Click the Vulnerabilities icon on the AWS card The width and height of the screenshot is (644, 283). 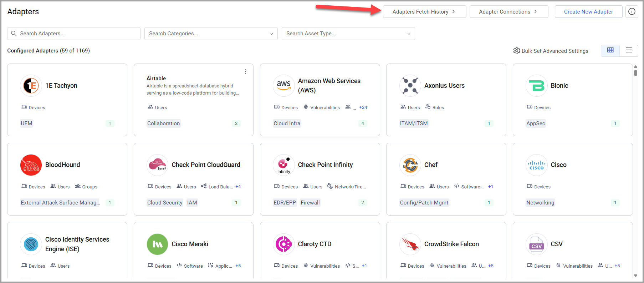(x=306, y=107)
